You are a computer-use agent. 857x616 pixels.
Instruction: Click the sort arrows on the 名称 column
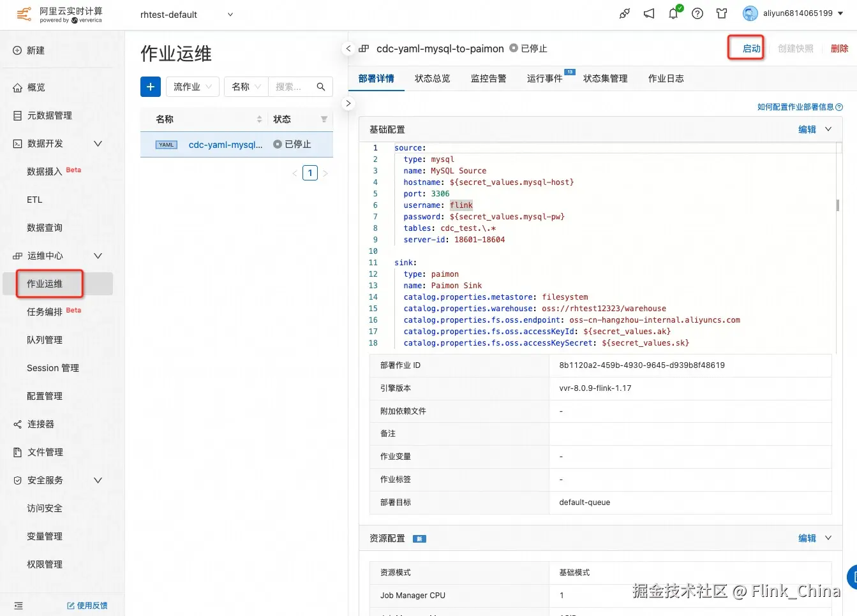pos(259,119)
